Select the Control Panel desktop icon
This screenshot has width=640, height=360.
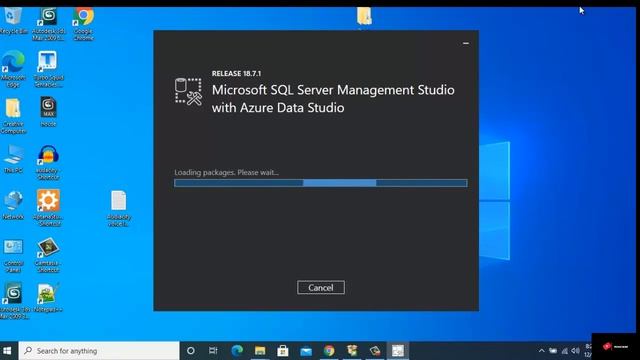coord(13,256)
